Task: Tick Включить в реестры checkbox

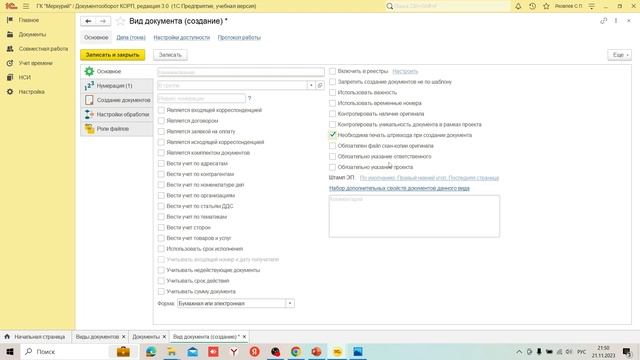Action: (x=333, y=71)
